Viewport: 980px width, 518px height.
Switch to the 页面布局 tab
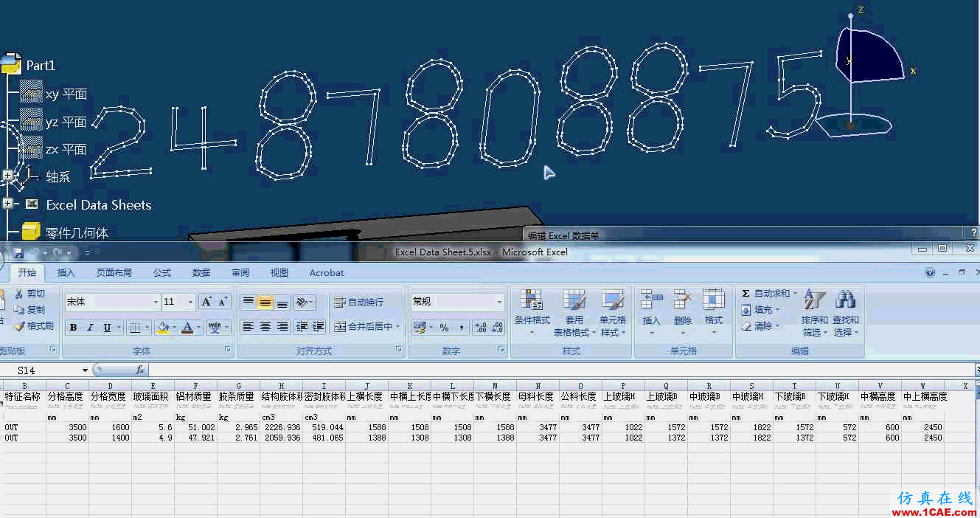click(x=114, y=272)
